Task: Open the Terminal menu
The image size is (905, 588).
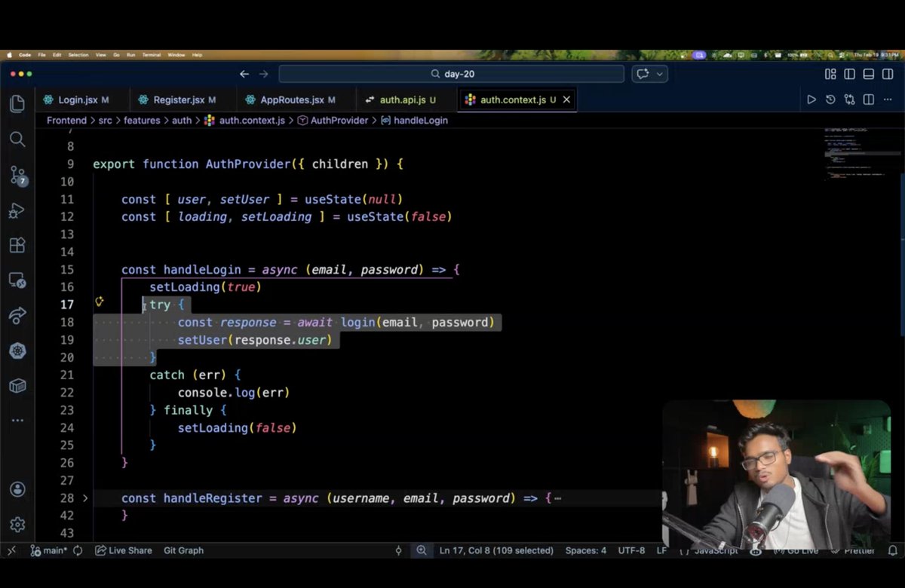Action: 152,55
